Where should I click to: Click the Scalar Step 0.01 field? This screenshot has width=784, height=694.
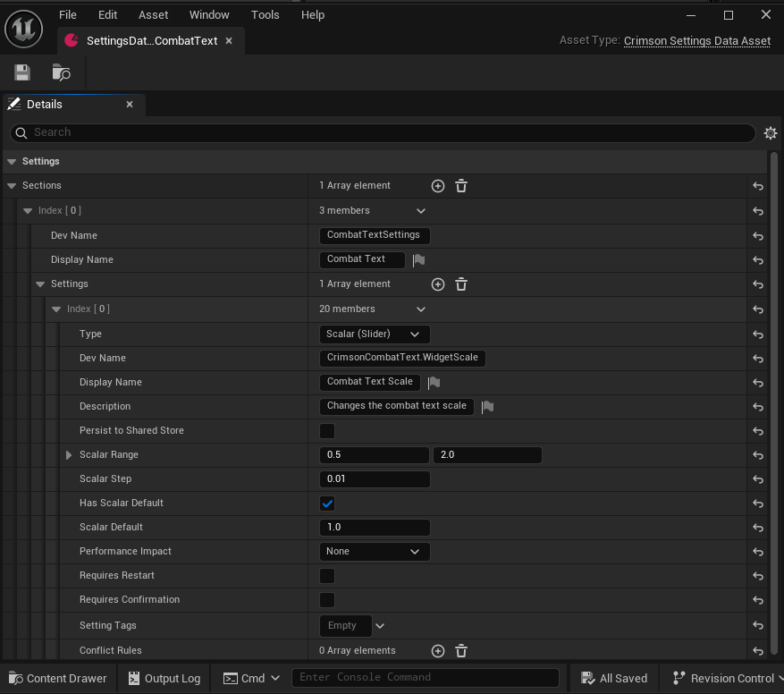pyautogui.click(x=375, y=478)
